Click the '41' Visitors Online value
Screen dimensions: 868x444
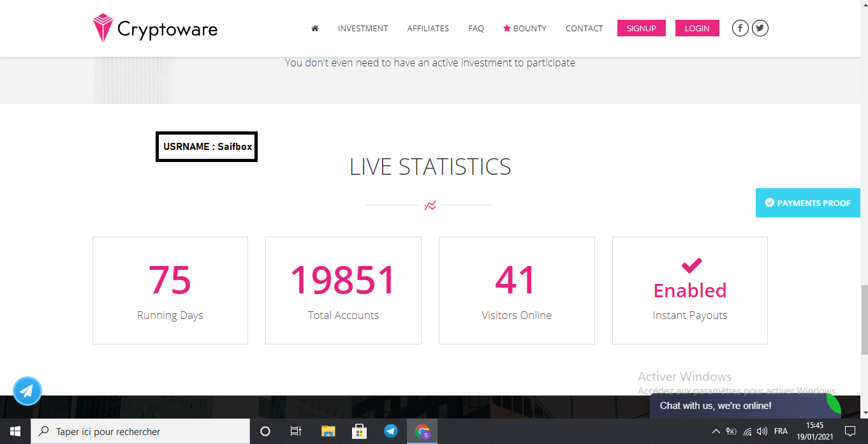(517, 280)
